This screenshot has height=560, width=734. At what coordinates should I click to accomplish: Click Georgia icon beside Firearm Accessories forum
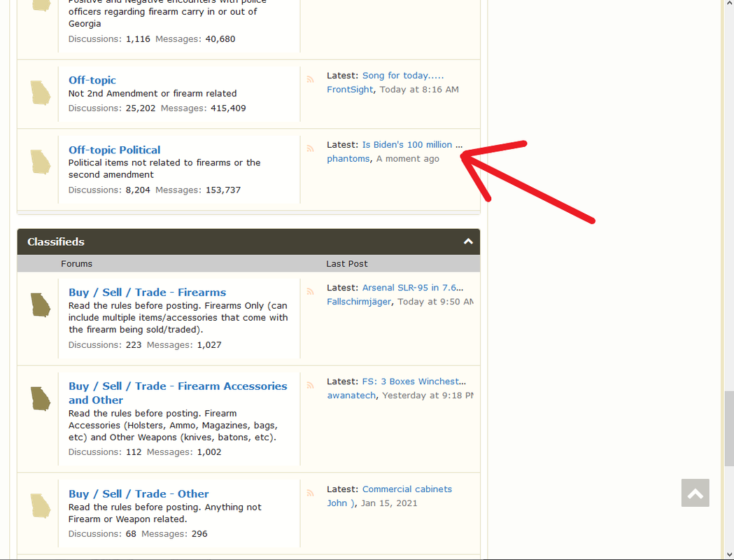(x=41, y=398)
